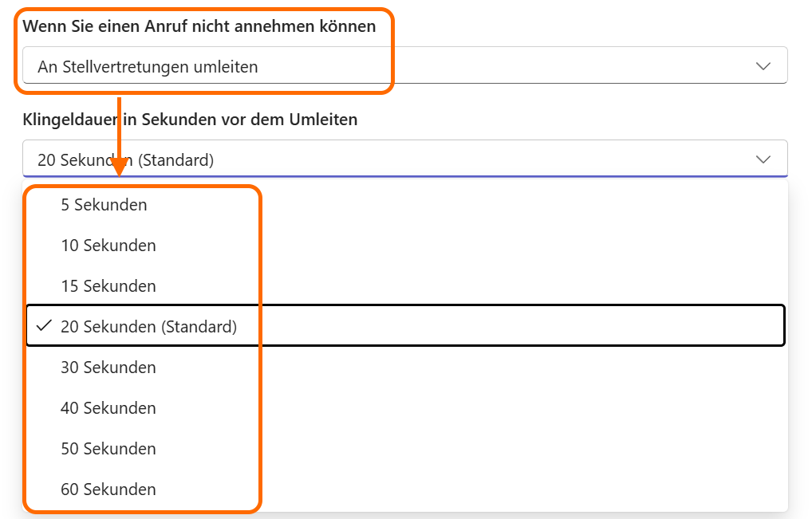This screenshot has width=812, height=519.
Task: Click the orange downward arrowhead annotation
Action: 119,168
